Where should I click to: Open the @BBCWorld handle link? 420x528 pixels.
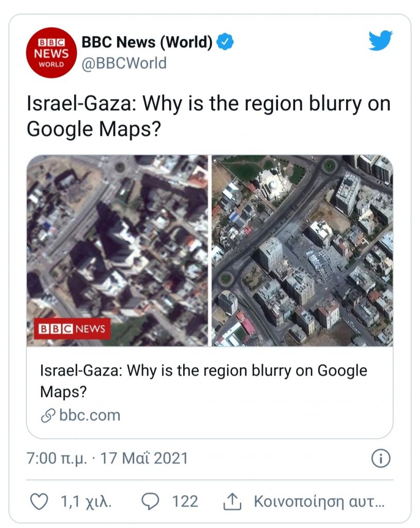coord(124,63)
